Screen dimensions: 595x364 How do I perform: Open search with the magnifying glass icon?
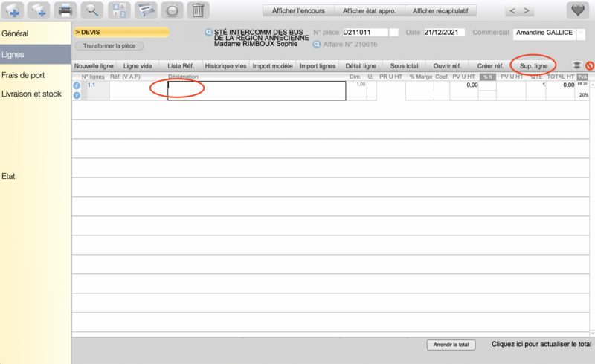click(91, 10)
